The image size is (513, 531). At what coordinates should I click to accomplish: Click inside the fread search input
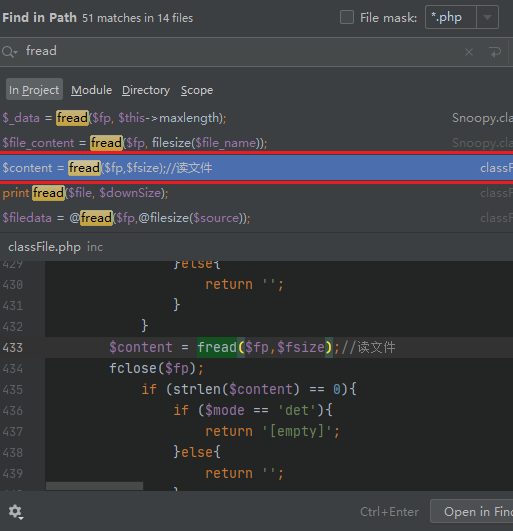point(237,52)
